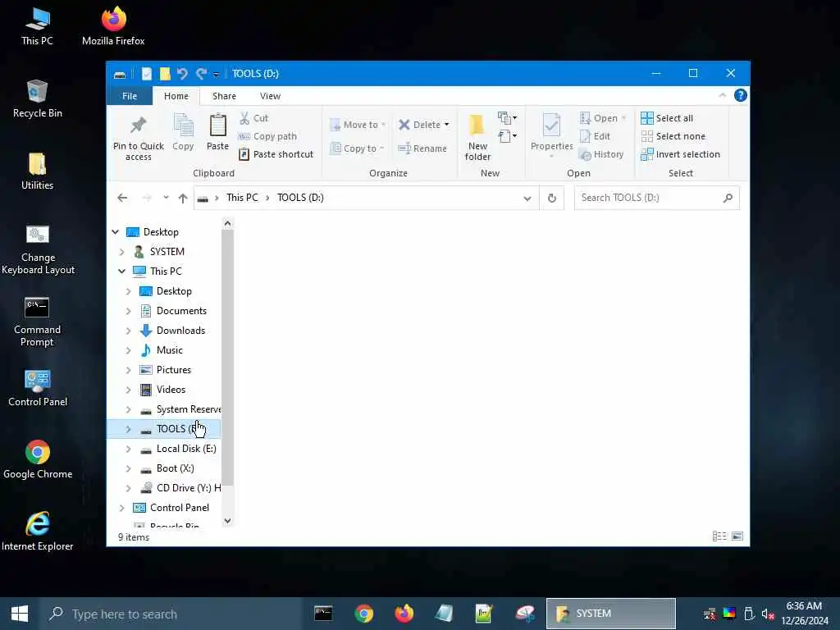Click Select none in ribbon
This screenshot has width=840, height=630.
click(673, 136)
